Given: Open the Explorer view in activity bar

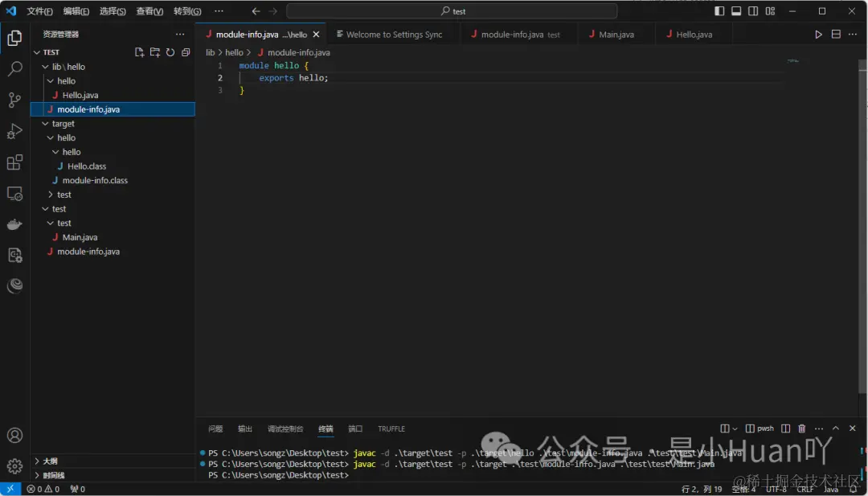Looking at the screenshot, I should [15, 39].
